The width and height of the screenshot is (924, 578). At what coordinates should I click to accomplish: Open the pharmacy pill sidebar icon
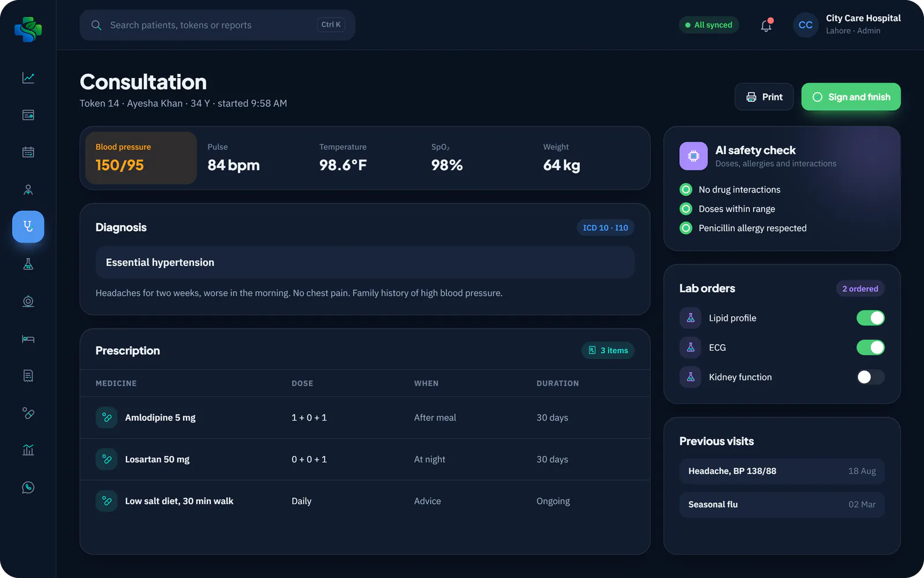(x=28, y=413)
